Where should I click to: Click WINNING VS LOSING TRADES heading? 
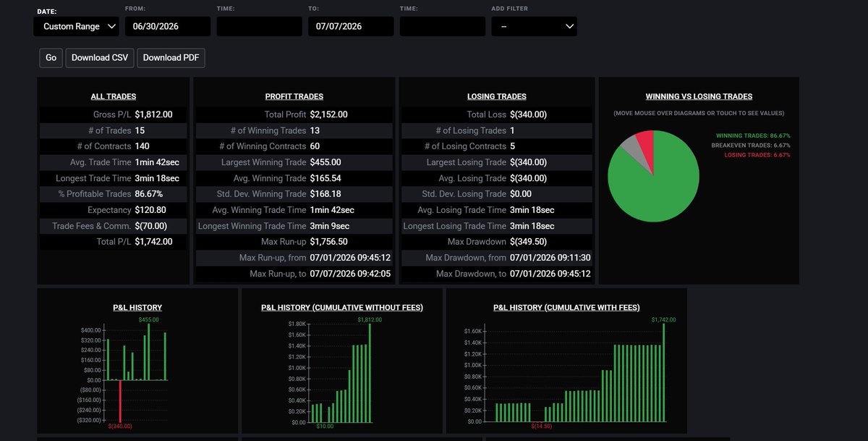pos(699,96)
